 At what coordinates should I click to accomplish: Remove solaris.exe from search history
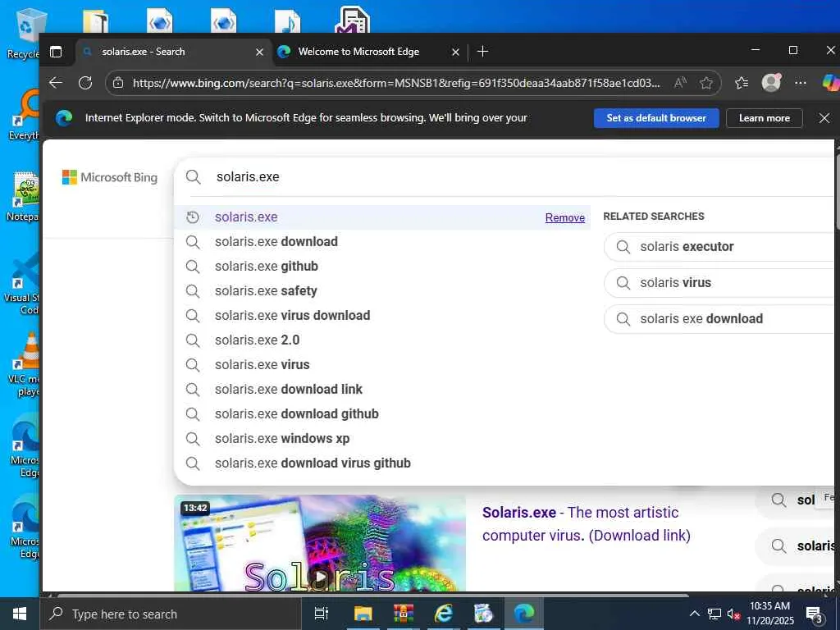click(x=564, y=217)
